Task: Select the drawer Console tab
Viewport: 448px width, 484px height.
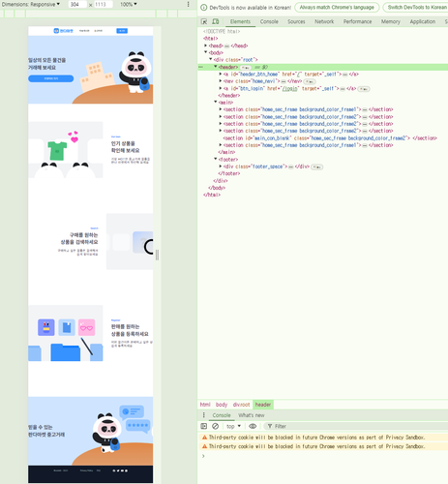Action: coord(222,415)
